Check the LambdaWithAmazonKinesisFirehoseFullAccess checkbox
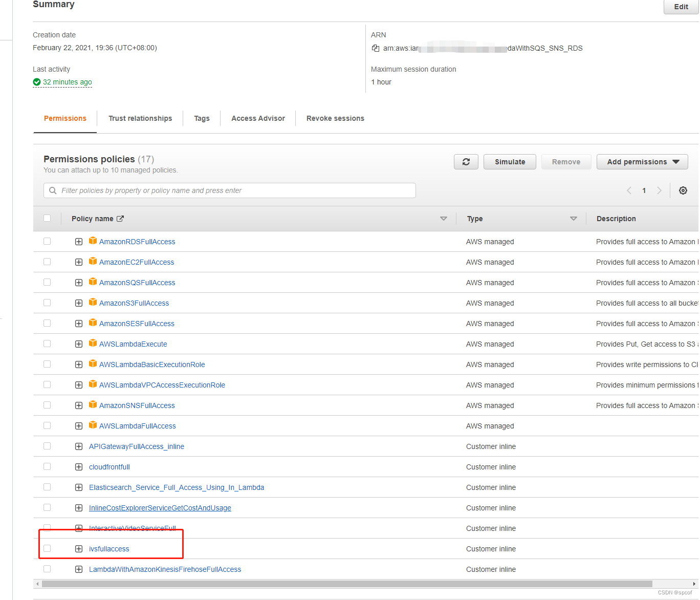Screen dimensions: 700x600 tap(47, 569)
